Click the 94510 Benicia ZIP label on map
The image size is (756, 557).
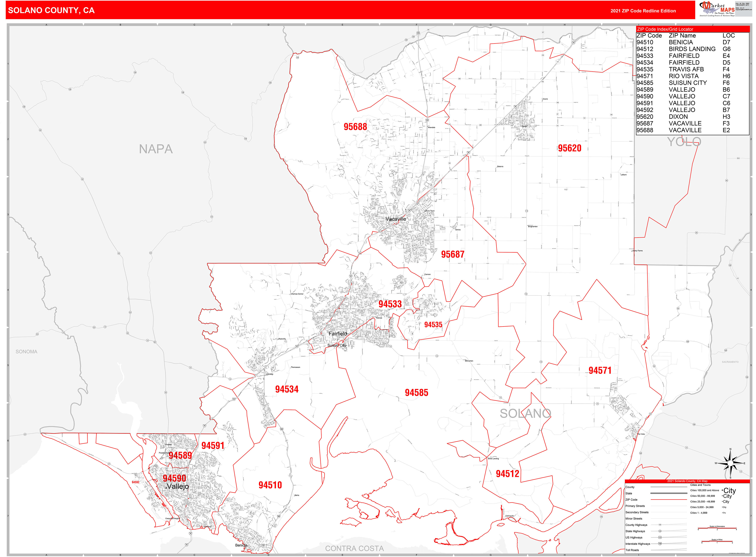270,485
